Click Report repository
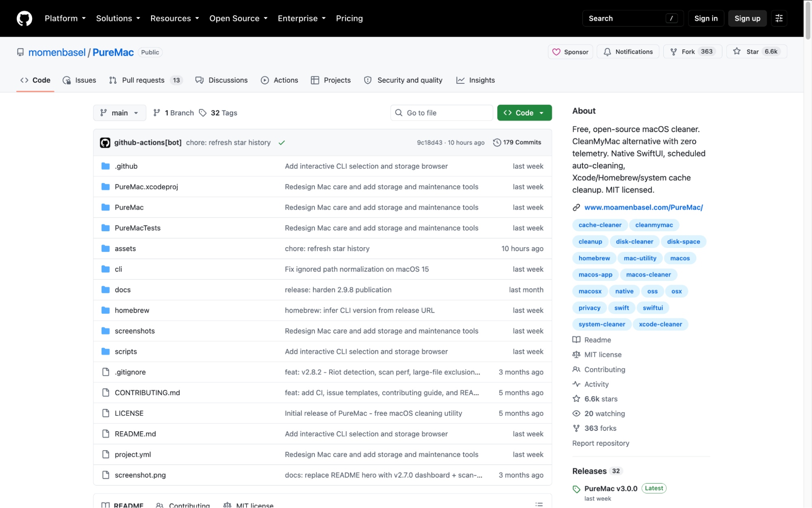This screenshot has width=812, height=508. pos(600,443)
